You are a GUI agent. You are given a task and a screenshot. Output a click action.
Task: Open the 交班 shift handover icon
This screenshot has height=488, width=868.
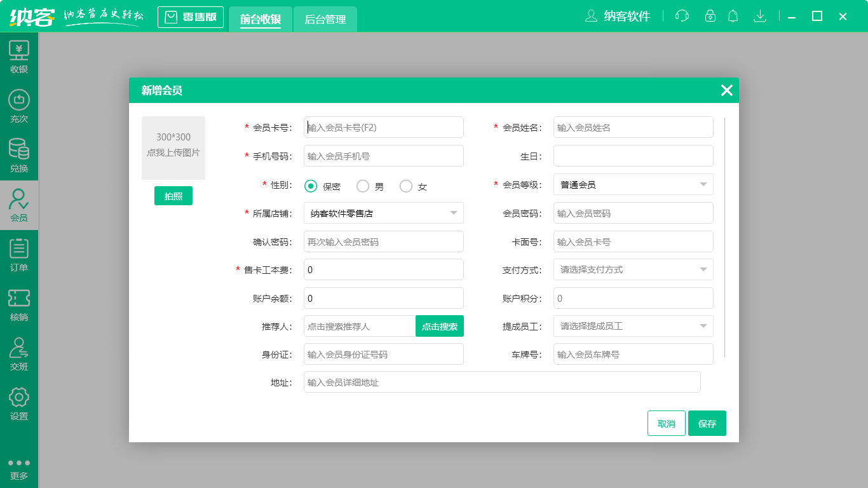(19, 353)
